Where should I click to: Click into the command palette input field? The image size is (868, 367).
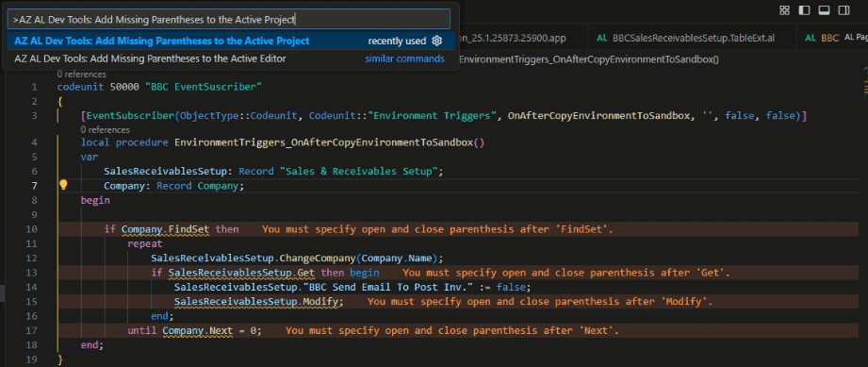point(229,20)
